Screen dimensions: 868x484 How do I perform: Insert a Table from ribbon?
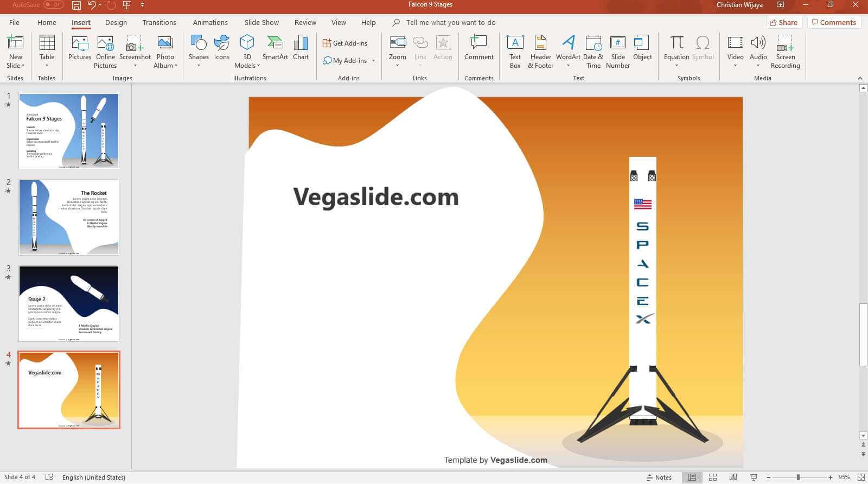tap(47, 53)
